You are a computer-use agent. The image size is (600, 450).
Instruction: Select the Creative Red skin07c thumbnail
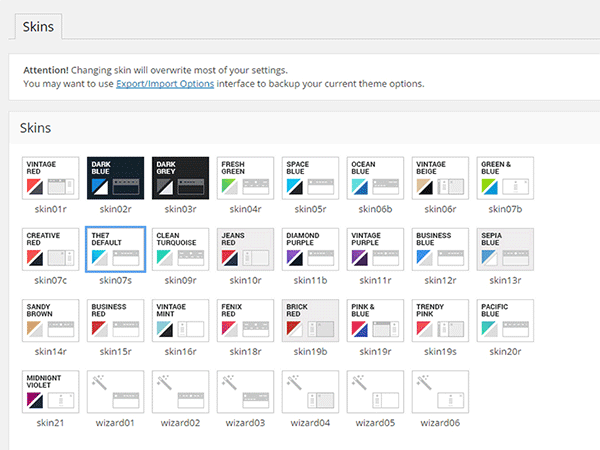[51, 249]
